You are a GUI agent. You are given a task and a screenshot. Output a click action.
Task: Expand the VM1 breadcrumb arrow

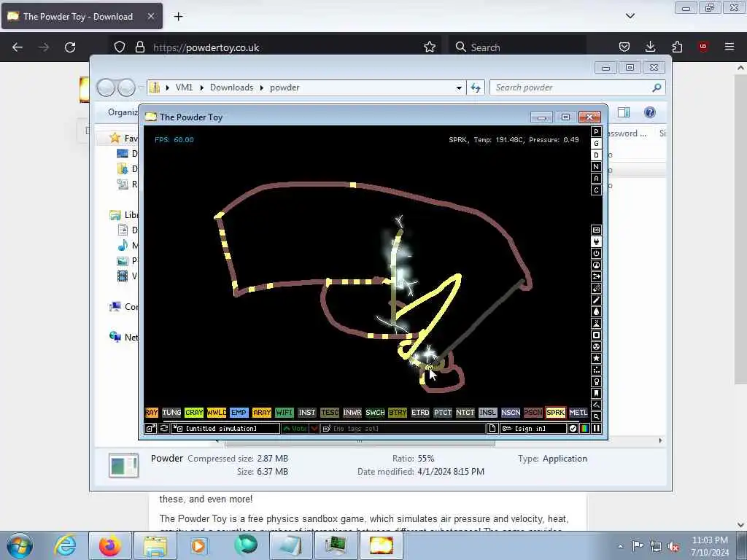202,87
